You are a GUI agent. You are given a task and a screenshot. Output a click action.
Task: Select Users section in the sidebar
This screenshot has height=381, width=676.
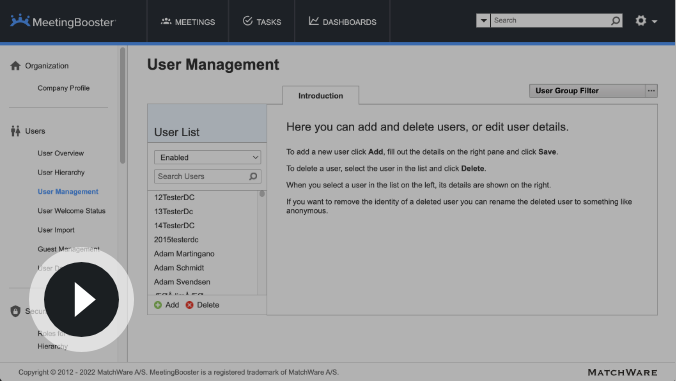tap(35, 131)
